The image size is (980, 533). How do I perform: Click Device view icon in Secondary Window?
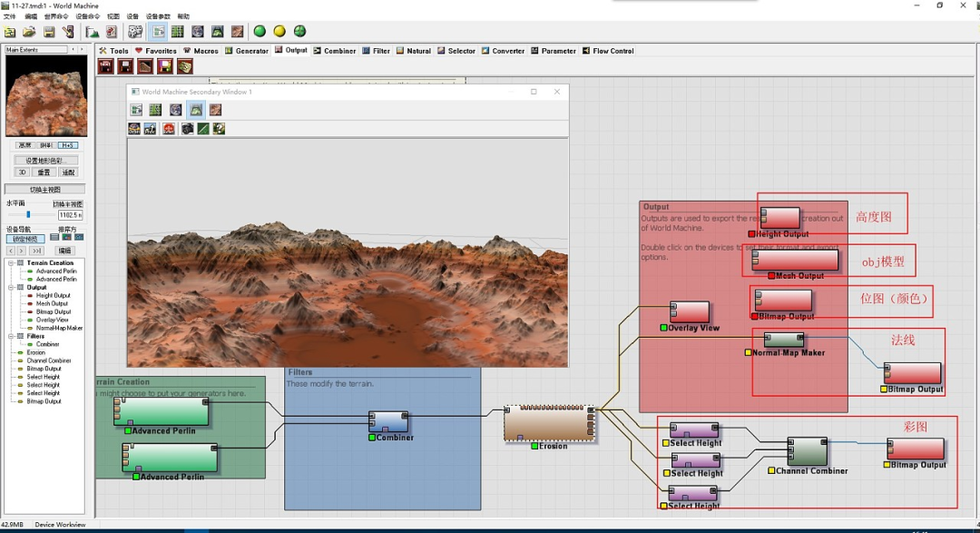click(x=136, y=110)
